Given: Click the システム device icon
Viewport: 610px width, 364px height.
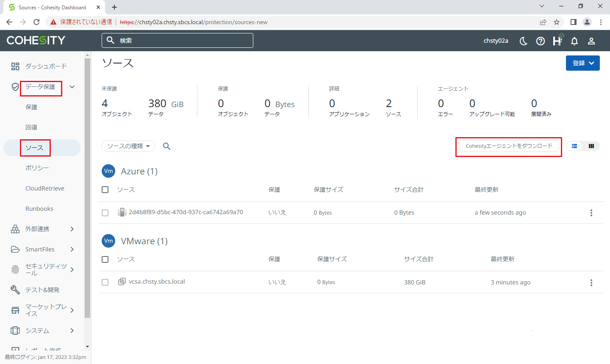Looking at the screenshot, I should pyautogui.click(x=15, y=331).
